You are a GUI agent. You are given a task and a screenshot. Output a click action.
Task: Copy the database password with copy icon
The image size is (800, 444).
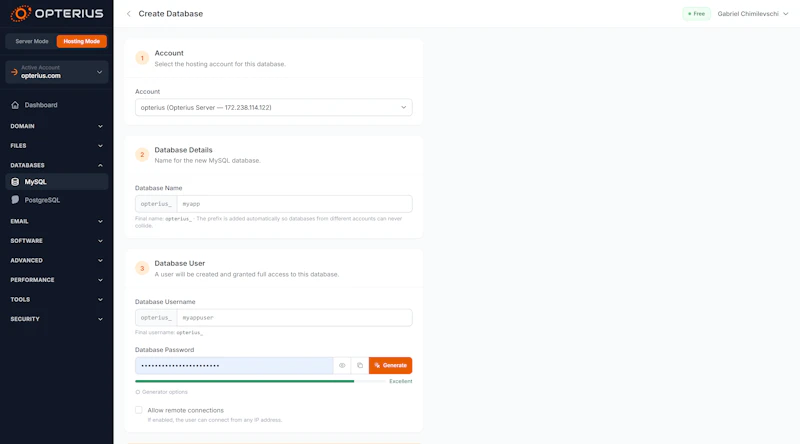tap(360, 365)
